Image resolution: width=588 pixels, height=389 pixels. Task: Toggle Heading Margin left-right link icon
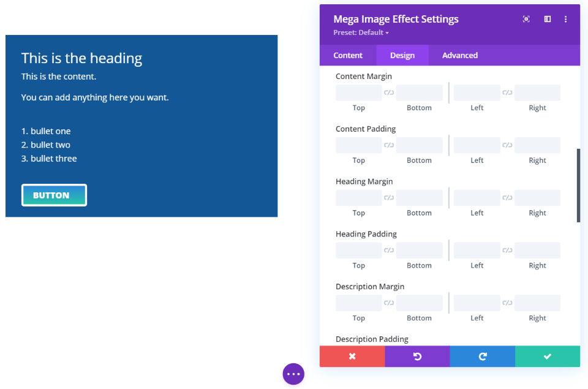(507, 198)
